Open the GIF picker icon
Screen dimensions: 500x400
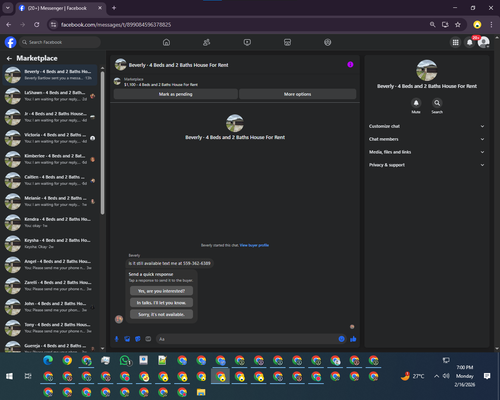click(148, 339)
